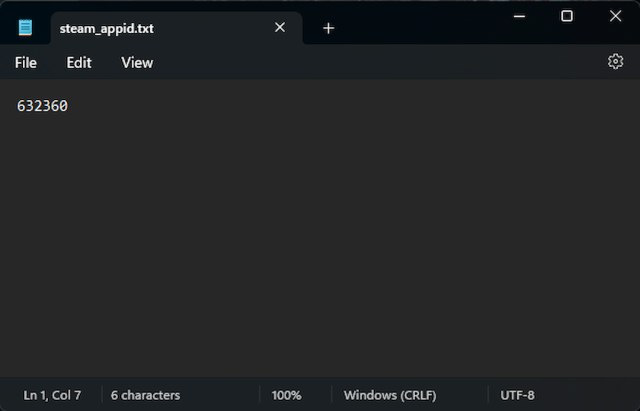Click the Windows (CRLF) line ending indicator
This screenshot has height=411, width=640.
point(390,395)
